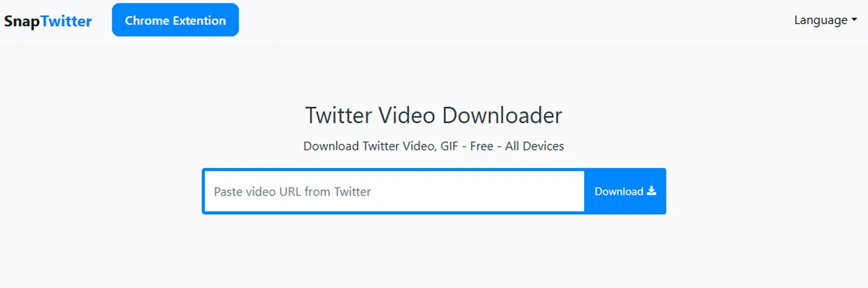
Task: Click the caret arrow beside Language
Action: [x=854, y=20]
